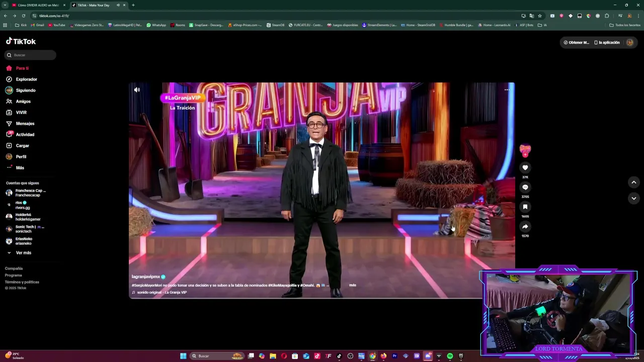The width and height of the screenshot is (644, 362).
Task: Open Sonic Tech followed account
Action: [x=25, y=229]
